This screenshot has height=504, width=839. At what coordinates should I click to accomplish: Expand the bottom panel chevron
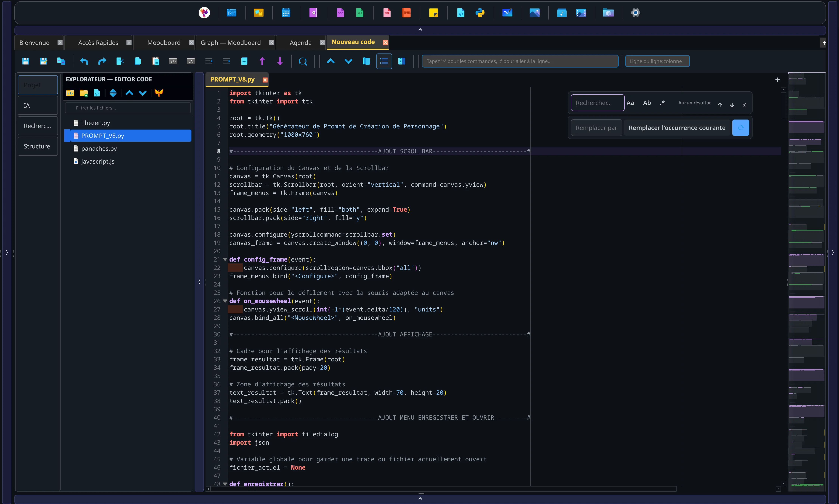(x=420, y=499)
